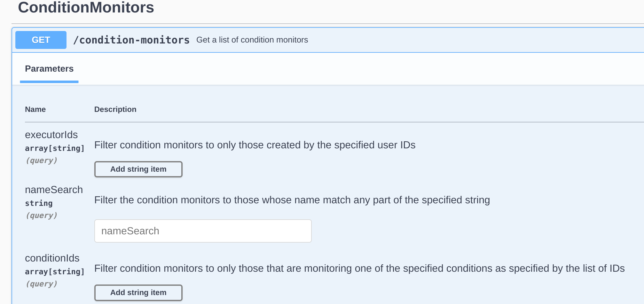The height and width of the screenshot is (304, 644).
Task: Click Add string item under executorIds
Action: click(x=138, y=169)
